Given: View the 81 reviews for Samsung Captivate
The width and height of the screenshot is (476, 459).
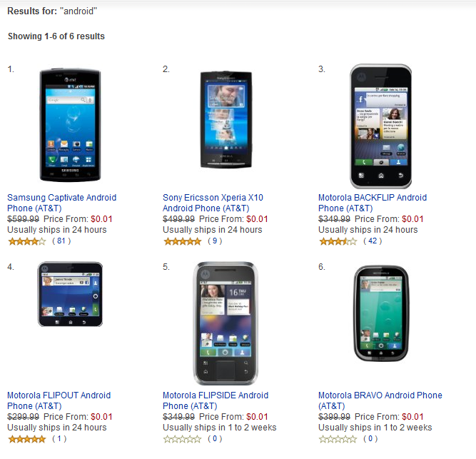Looking at the screenshot, I should coord(61,241).
